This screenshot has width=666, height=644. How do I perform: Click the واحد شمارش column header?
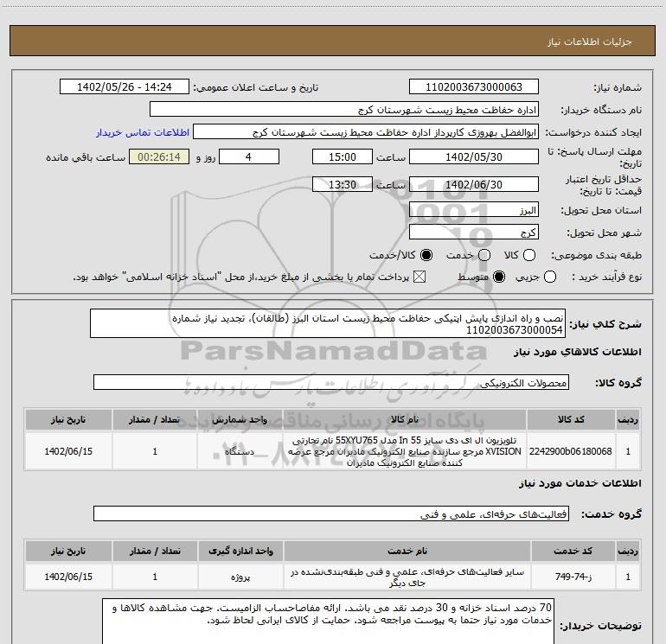click(x=240, y=419)
